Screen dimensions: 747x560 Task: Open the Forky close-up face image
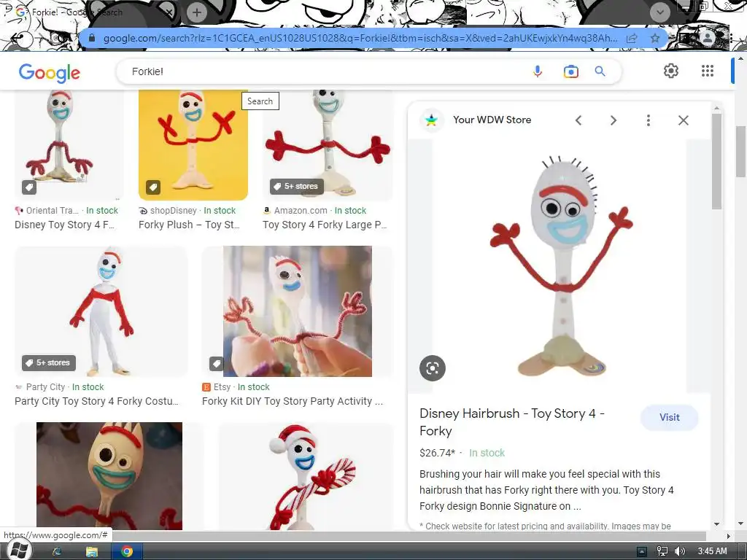(109, 475)
